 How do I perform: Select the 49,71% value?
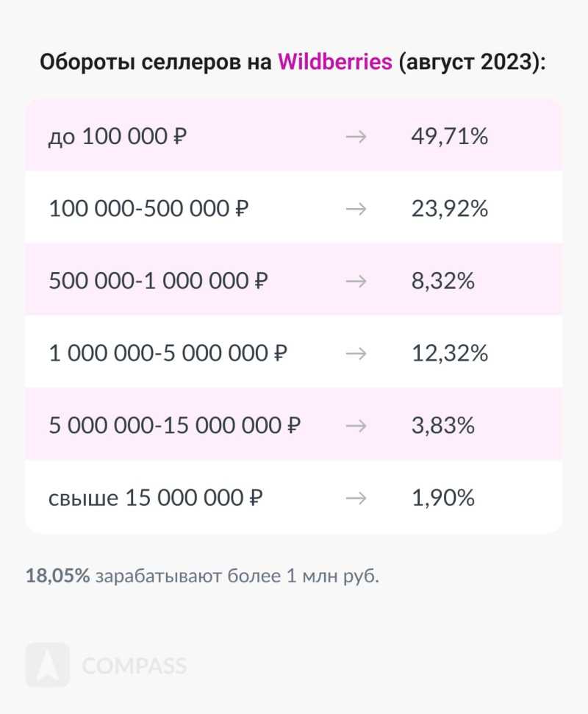coord(450,136)
